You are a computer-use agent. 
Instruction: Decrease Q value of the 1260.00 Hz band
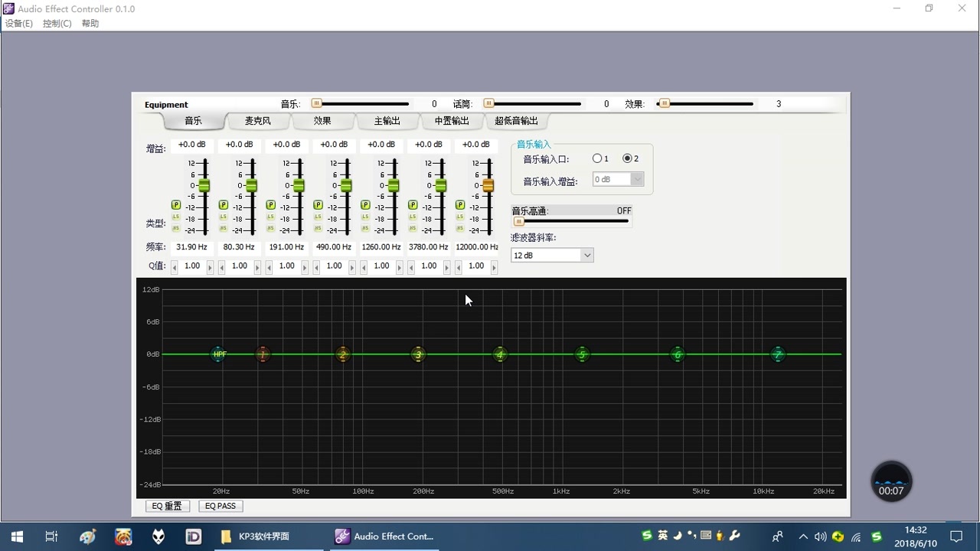364,267
